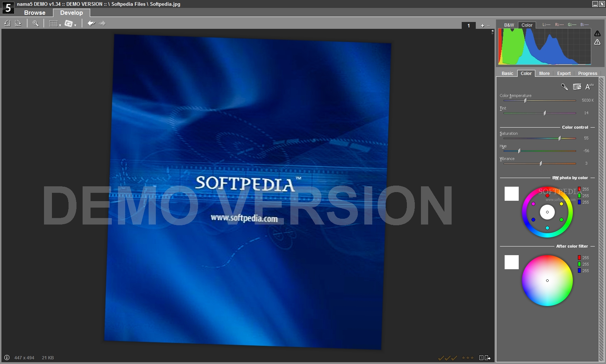606x364 pixels.
Task: Select the crop grid tool
Action: pyautogui.click(x=53, y=23)
